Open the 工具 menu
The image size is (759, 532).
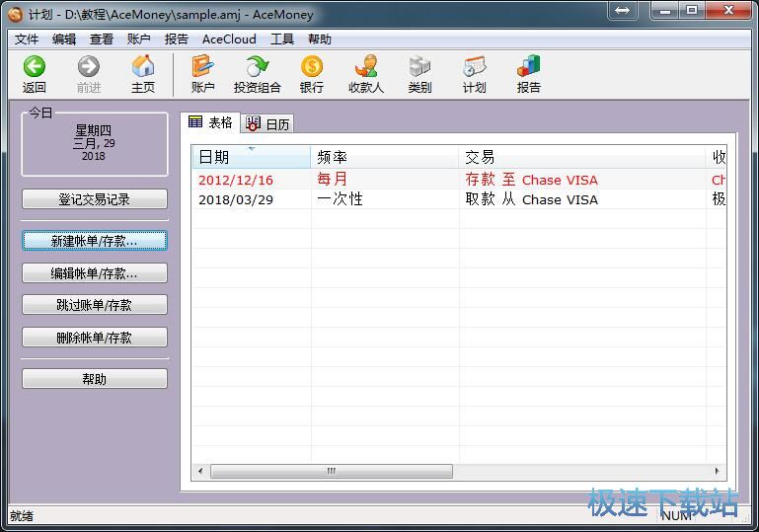(x=282, y=39)
